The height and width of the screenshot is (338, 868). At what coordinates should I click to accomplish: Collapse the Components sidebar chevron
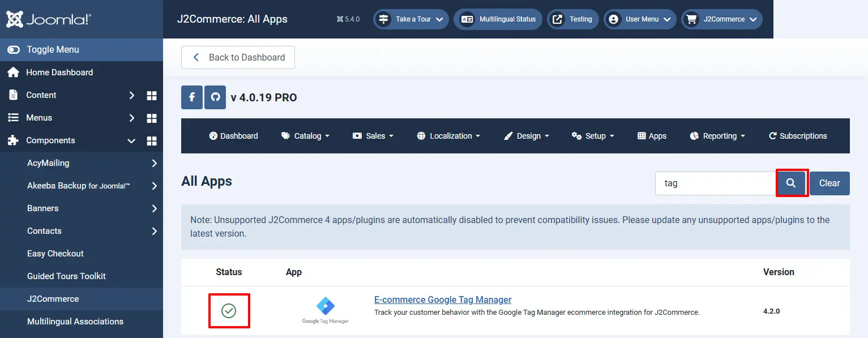click(131, 140)
